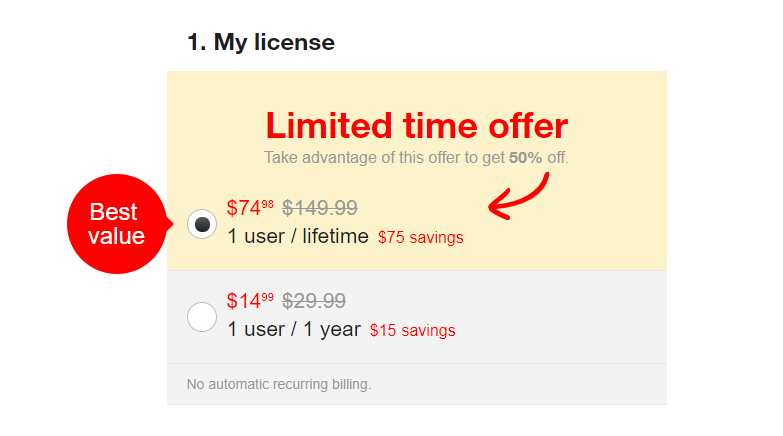The width and height of the screenshot is (783, 436).
Task: Click the word "value" in the badge
Action: [x=116, y=236]
